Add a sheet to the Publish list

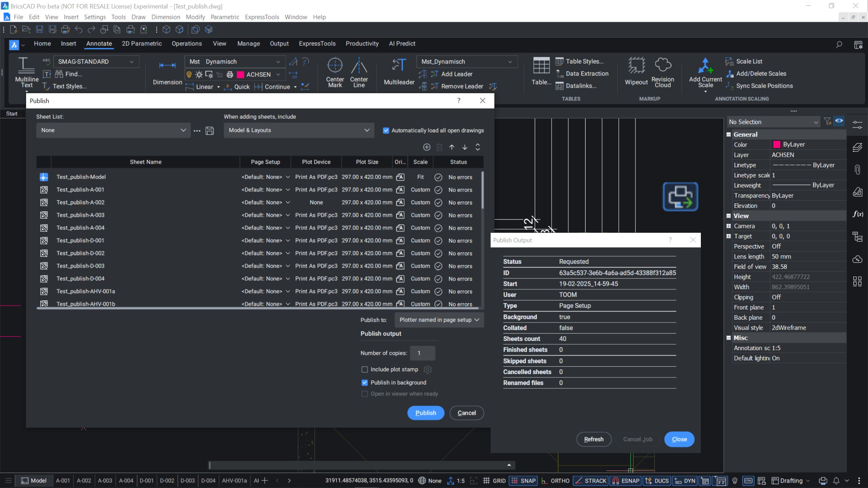pyautogui.click(x=426, y=147)
